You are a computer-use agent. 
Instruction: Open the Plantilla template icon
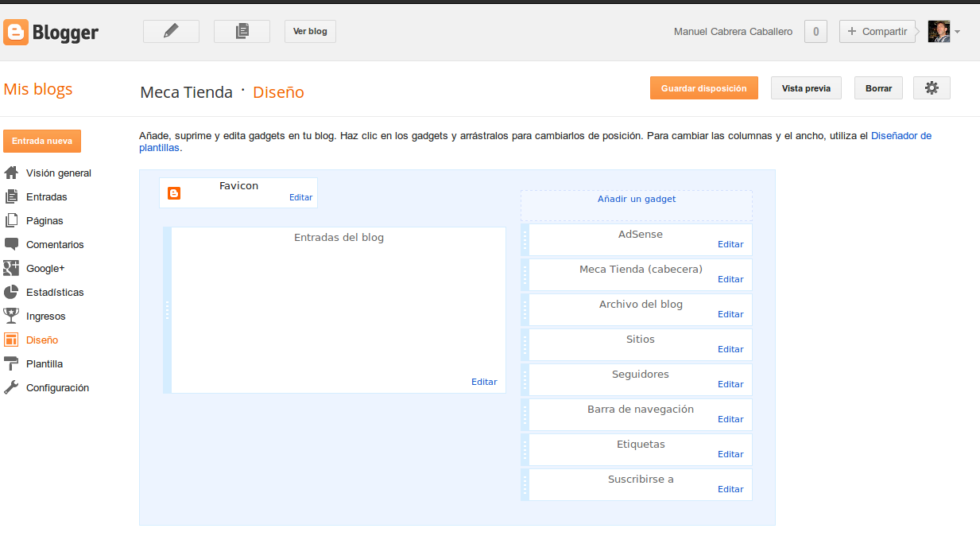(11, 363)
